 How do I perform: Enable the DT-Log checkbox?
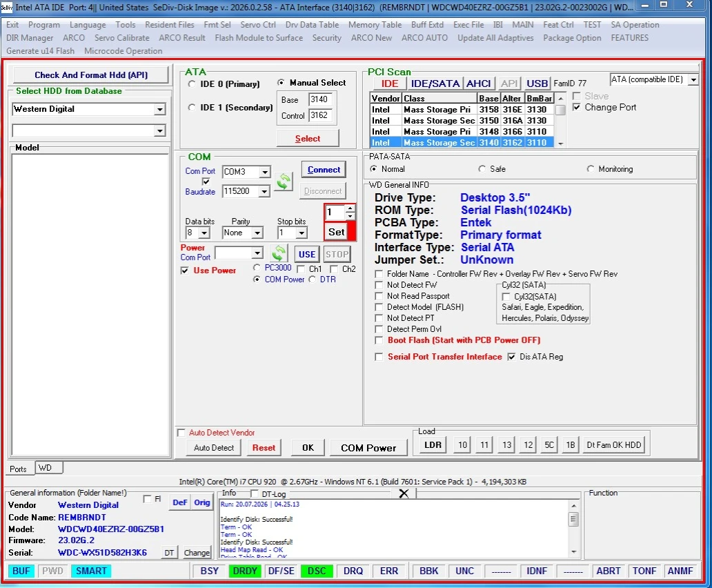coord(255,493)
